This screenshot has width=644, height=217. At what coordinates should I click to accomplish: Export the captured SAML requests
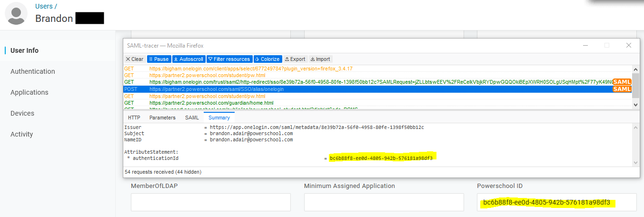(295, 59)
